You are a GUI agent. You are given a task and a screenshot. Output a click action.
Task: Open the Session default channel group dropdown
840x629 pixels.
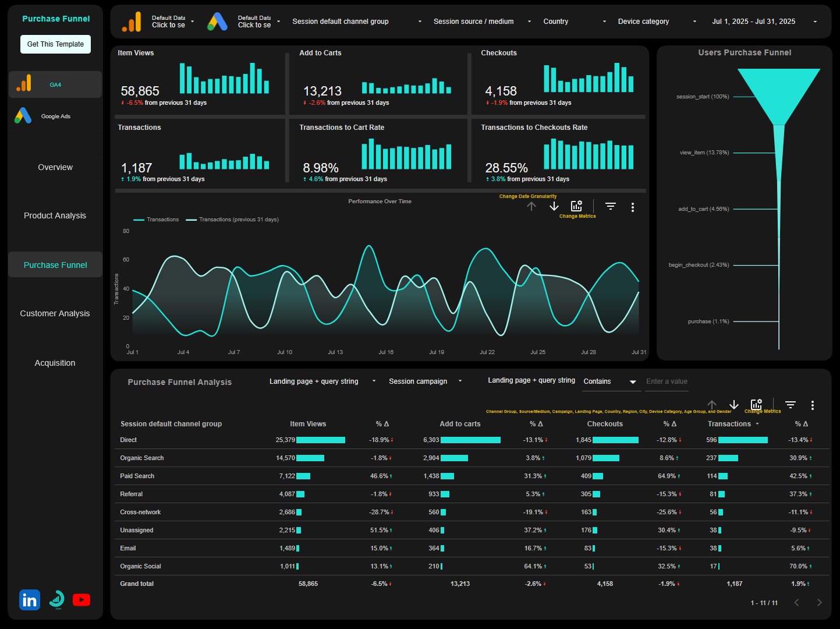click(357, 22)
